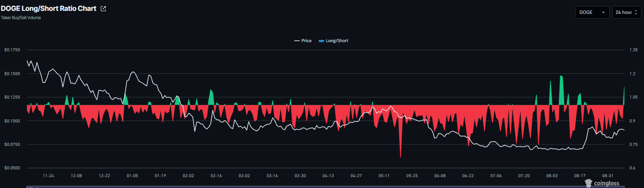Toggle the Price series in legend
The height and width of the screenshot is (188, 644).
(303, 41)
